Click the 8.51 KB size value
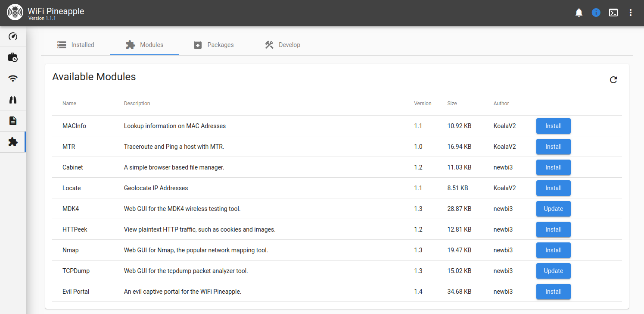Viewport: 644px width, 314px height. [457, 188]
